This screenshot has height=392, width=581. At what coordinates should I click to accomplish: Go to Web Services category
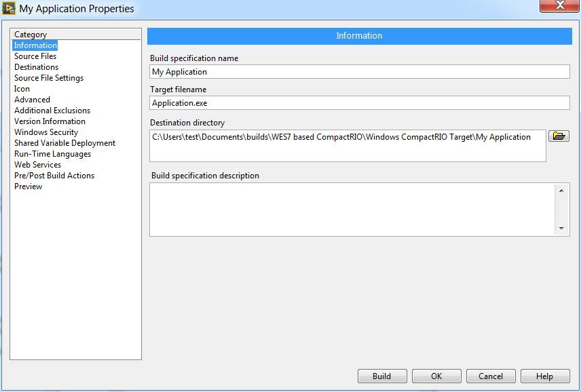(37, 165)
